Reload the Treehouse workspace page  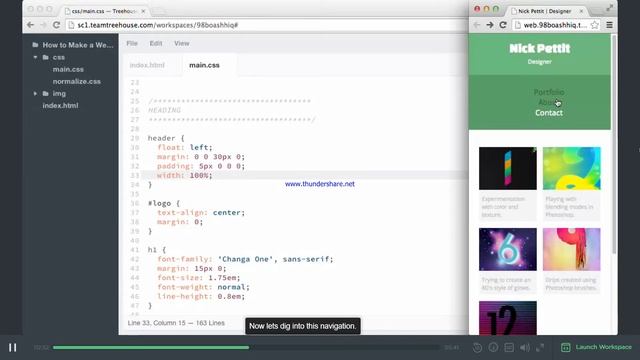[56, 25]
